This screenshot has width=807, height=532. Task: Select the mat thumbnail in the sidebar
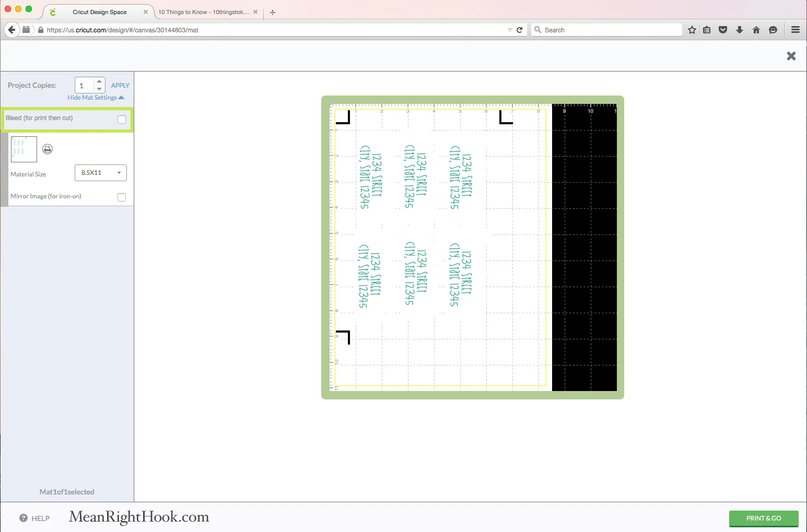(24, 149)
